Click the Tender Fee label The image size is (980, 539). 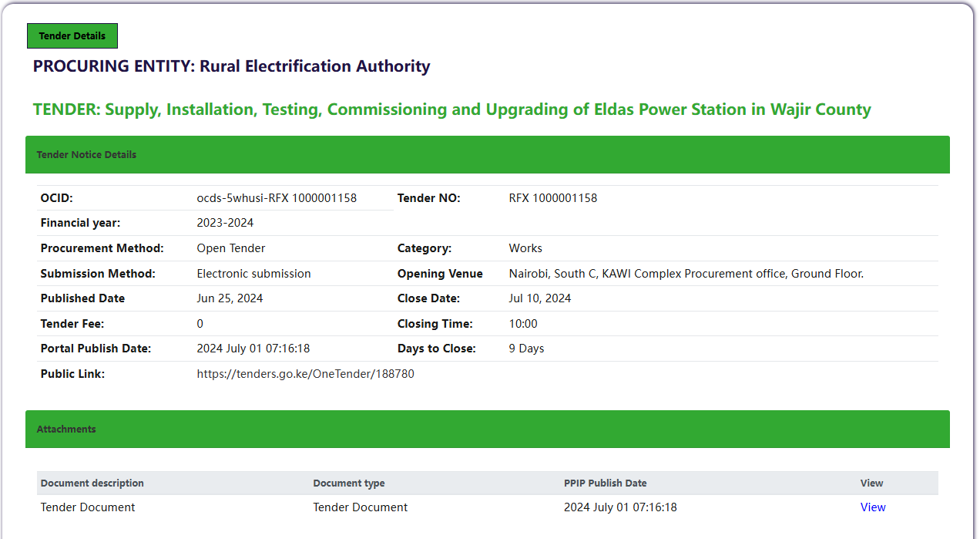pos(72,324)
